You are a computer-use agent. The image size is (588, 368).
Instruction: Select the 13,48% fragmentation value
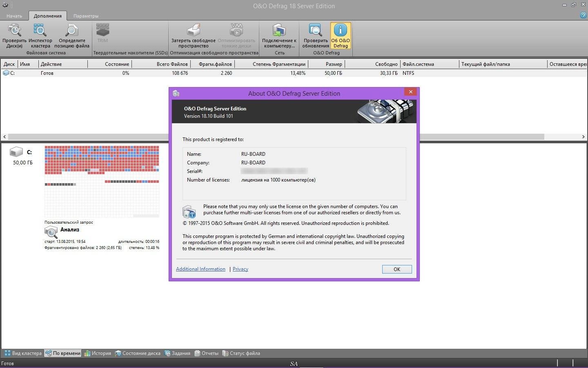298,73
